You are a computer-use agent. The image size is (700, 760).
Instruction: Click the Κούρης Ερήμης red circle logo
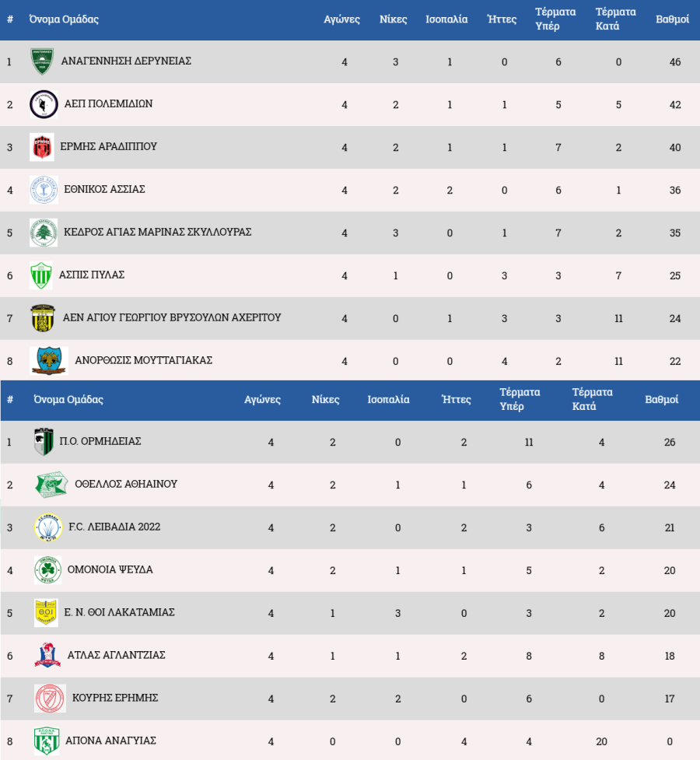click(x=50, y=699)
